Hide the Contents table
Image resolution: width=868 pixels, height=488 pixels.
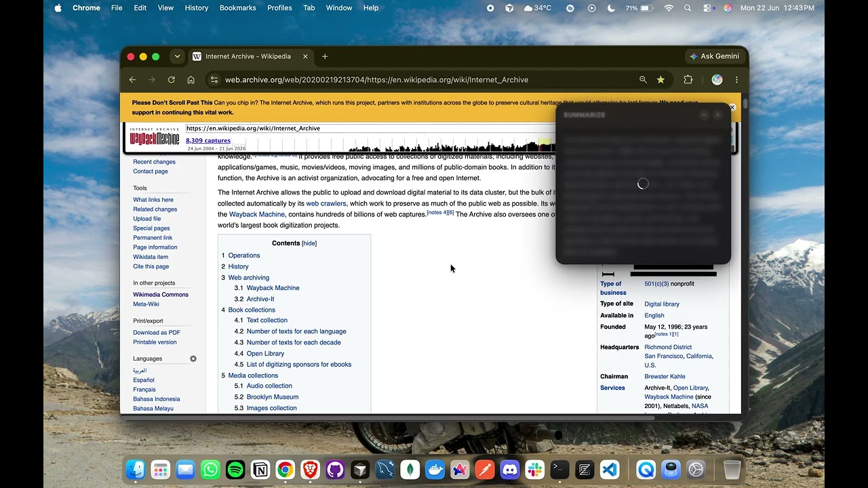[309, 243]
